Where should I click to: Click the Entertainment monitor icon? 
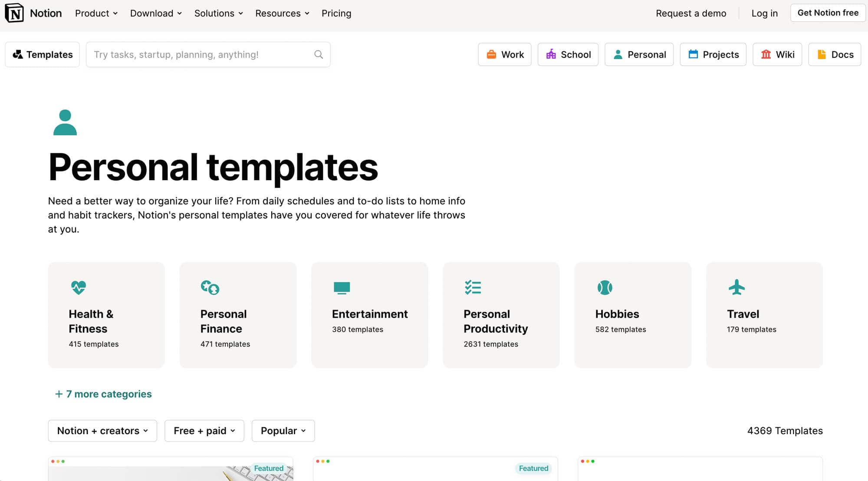point(342,288)
